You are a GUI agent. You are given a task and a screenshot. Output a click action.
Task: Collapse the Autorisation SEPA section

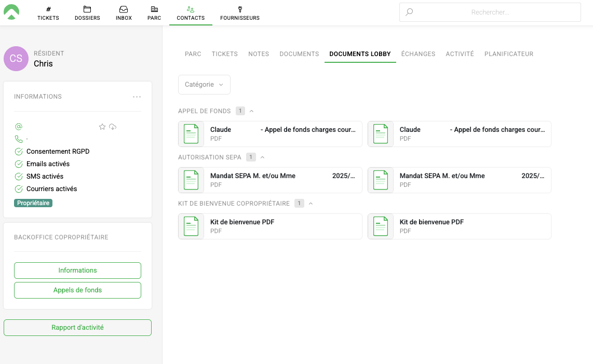click(x=263, y=157)
